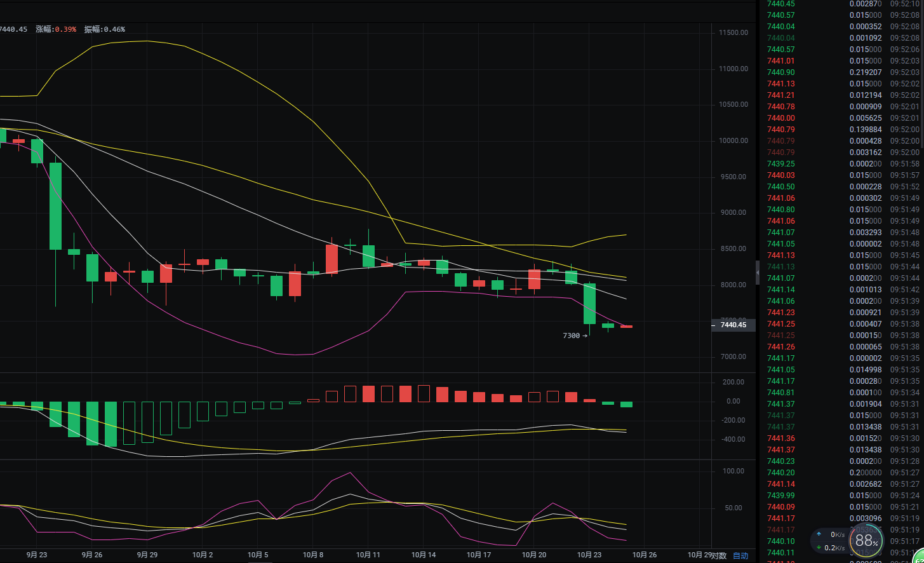Click the 10月 23 date label
924x563 pixels.
pyautogui.click(x=590, y=555)
